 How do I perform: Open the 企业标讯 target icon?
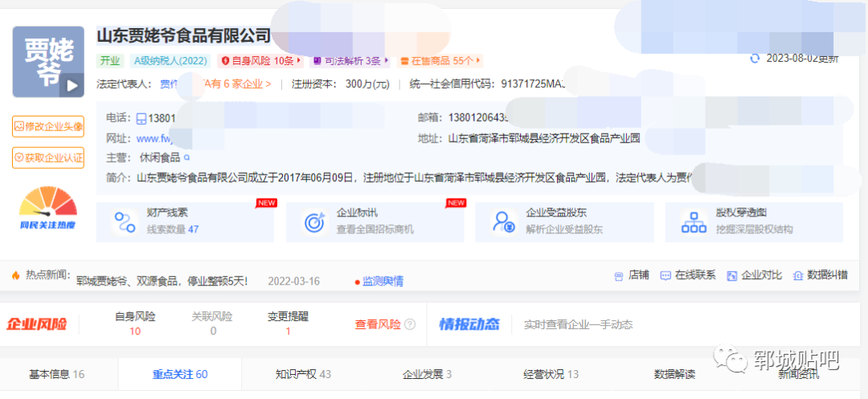click(x=315, y=222)
